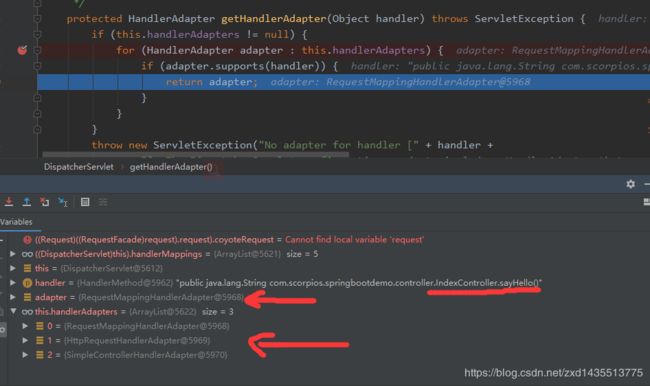Image resolution: width=650 pixels, height=386 pixels.
Task: Click the list icon for element 2
Action: pyautogui.click(x=39, y=355)
